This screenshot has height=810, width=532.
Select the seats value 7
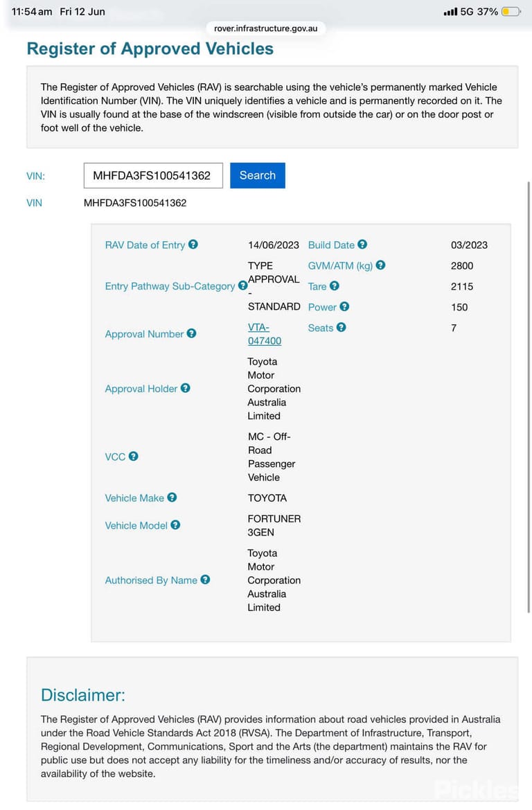tap(454, 328)
